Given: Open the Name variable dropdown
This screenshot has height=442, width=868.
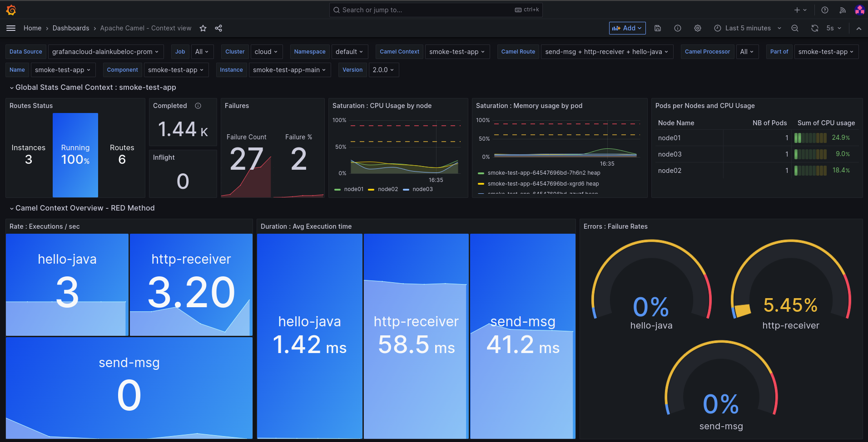Looking at the screenshot, I should 63,70.
